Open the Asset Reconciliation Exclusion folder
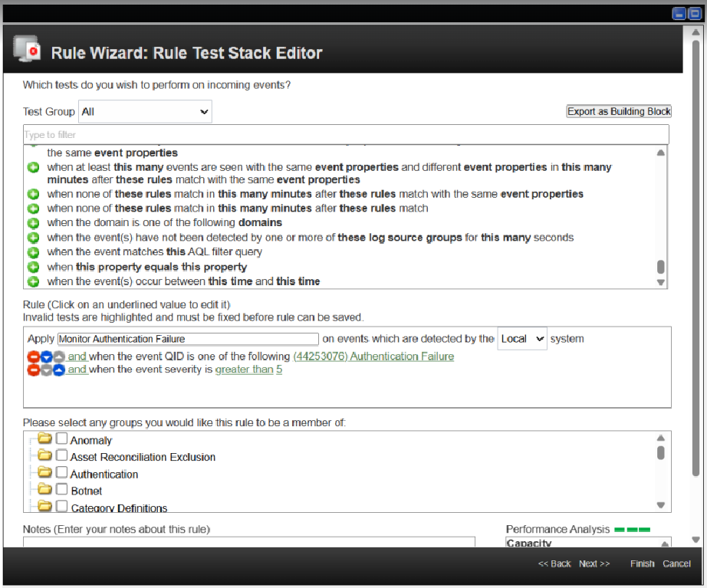 (x=45, y=456)
